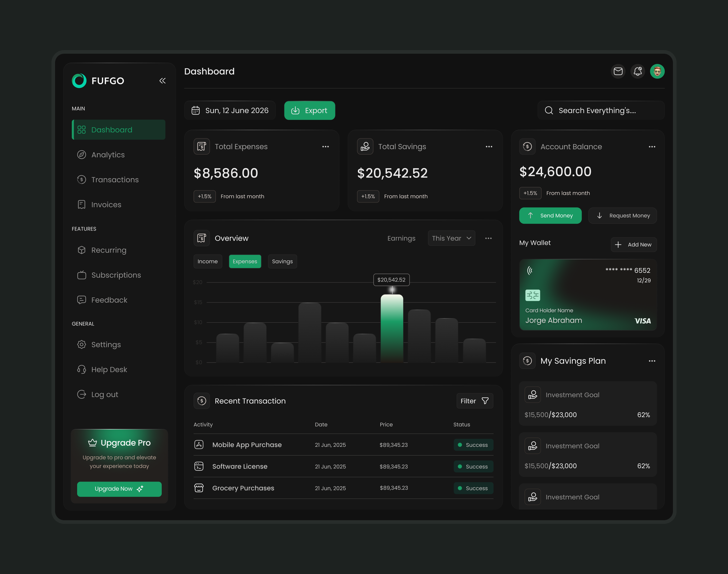Click the Total Expenses receipt icon

coord(202,147)
